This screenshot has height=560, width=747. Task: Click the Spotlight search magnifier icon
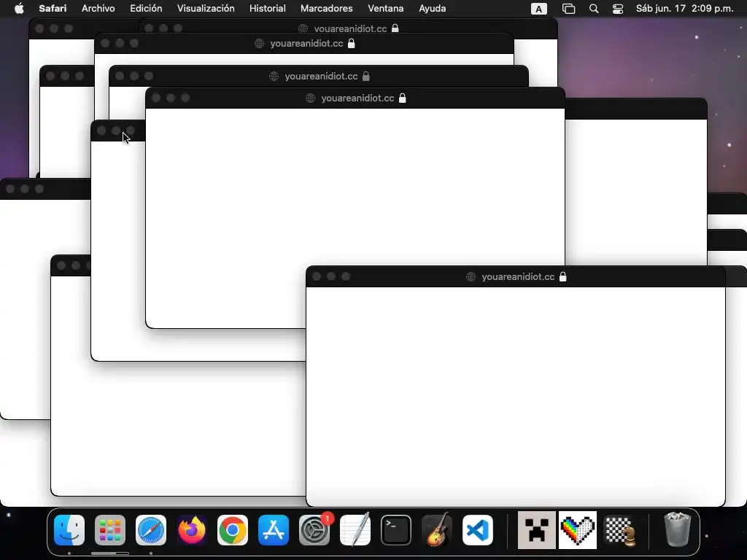click(594, 9)
